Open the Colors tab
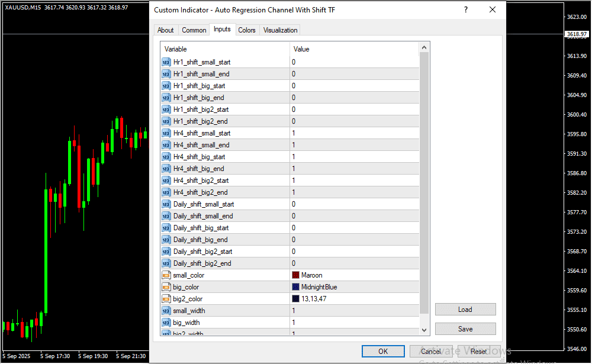 pos(247,30)
